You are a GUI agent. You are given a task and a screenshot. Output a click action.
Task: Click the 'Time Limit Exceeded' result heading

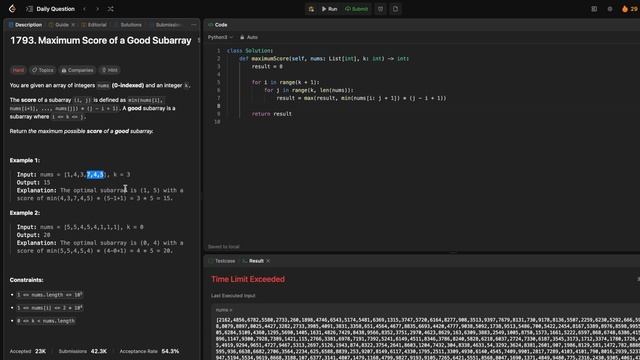(x=248, y=279)
